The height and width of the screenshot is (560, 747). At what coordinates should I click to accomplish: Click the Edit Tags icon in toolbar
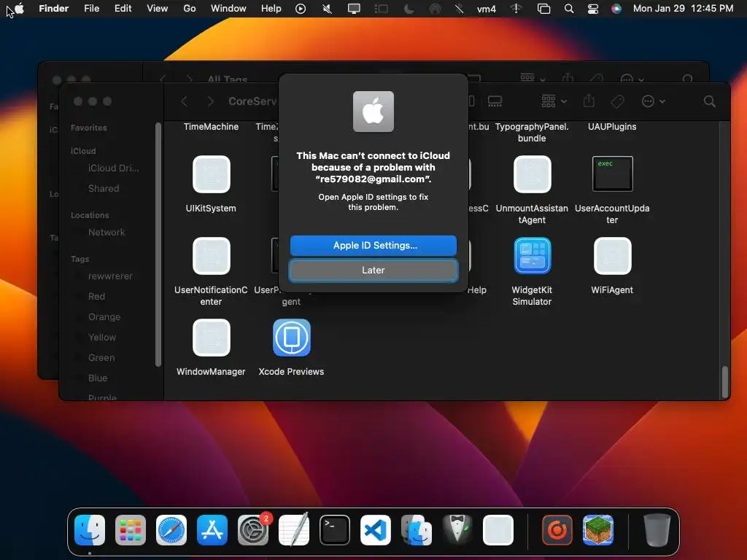pos(617,101)
